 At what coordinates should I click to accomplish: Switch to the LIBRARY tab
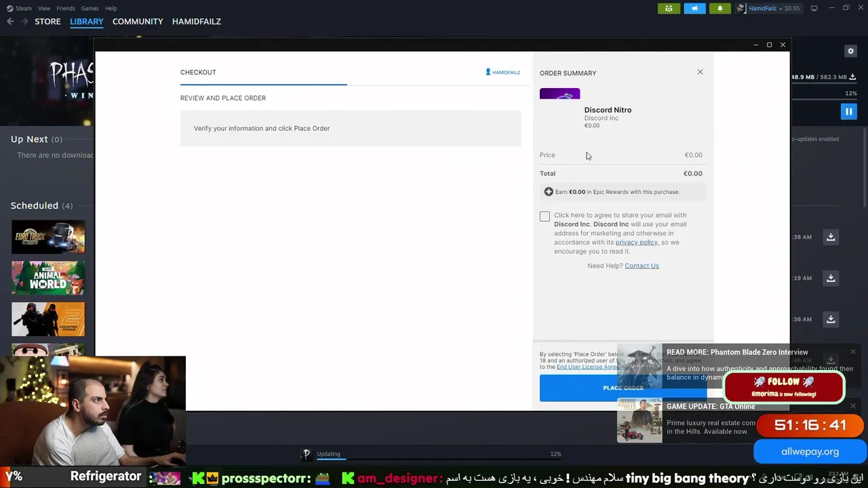coord(87,22)
